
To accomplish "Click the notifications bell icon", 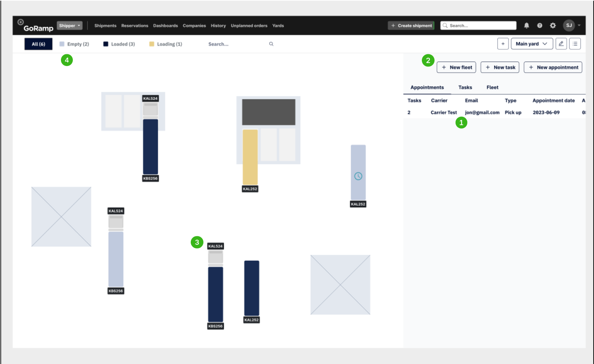I will tap(526, 26).
